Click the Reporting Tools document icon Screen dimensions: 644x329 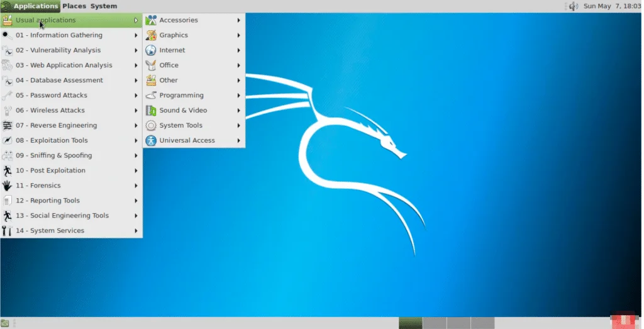point(7,201)
